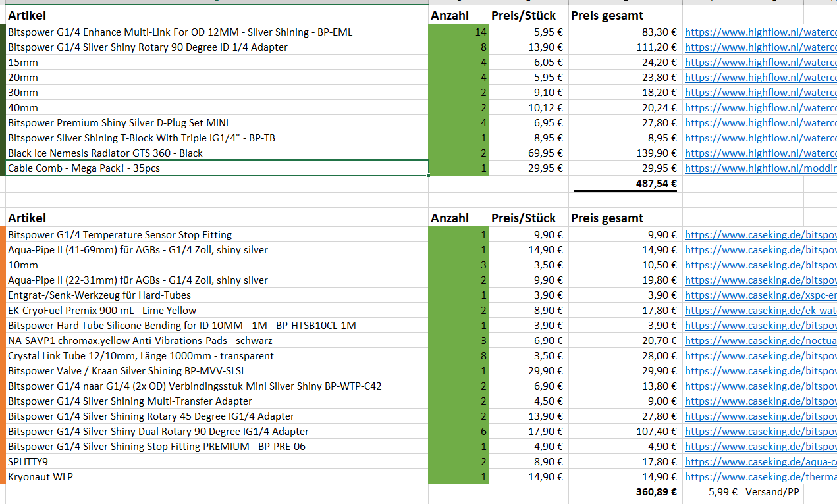Viewport: 837px width, 504px height.
Task: Select the 'Versand/PP' cell
Action: tap(772, 491)
